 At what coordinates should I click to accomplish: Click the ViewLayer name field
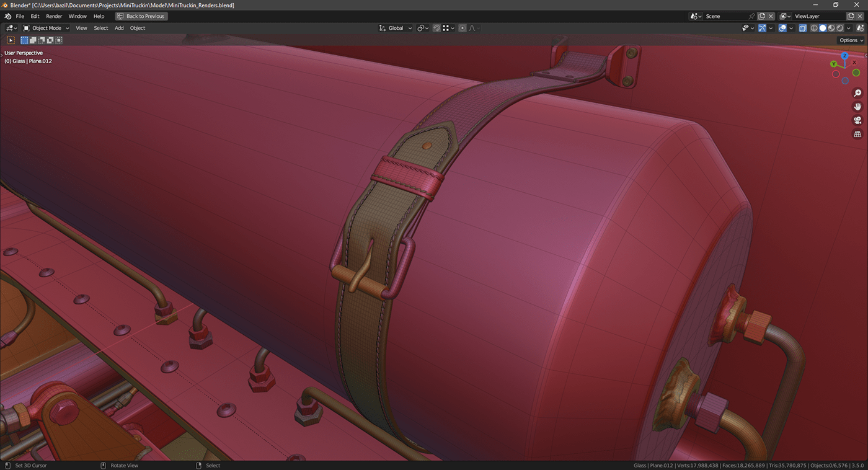pyautogui.click(x=818, y=16)
